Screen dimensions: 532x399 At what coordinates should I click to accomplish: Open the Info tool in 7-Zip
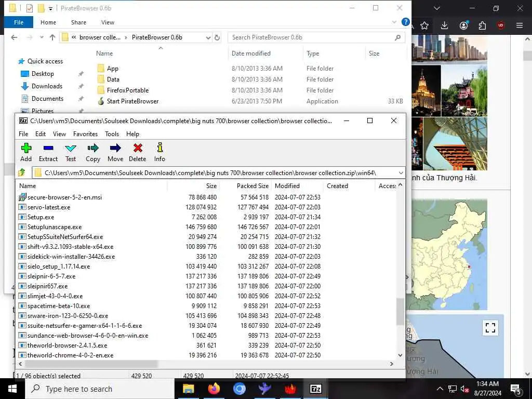coord(159,152)
